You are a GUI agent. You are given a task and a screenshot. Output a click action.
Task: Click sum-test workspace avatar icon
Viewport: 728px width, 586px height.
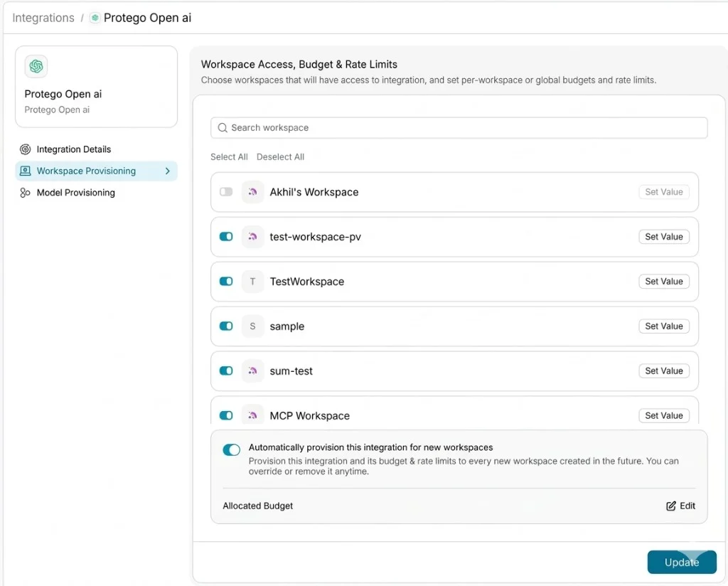252,371
